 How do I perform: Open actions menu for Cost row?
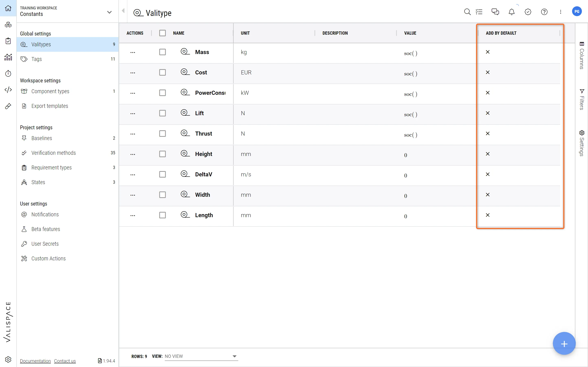(x=133, y=73)
